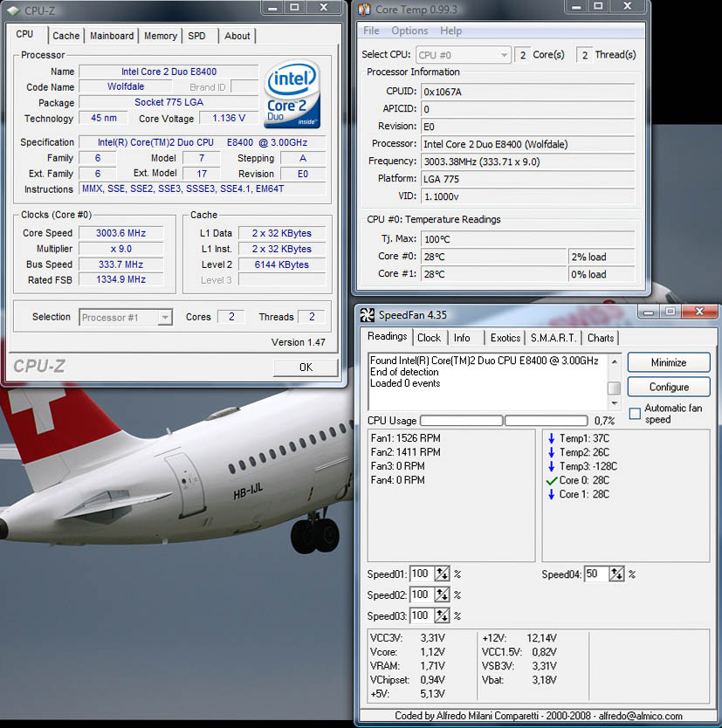Adjust the Speed03 spinner arrows
This screenshot has width=722, height=728.
(x=442, y=615)
